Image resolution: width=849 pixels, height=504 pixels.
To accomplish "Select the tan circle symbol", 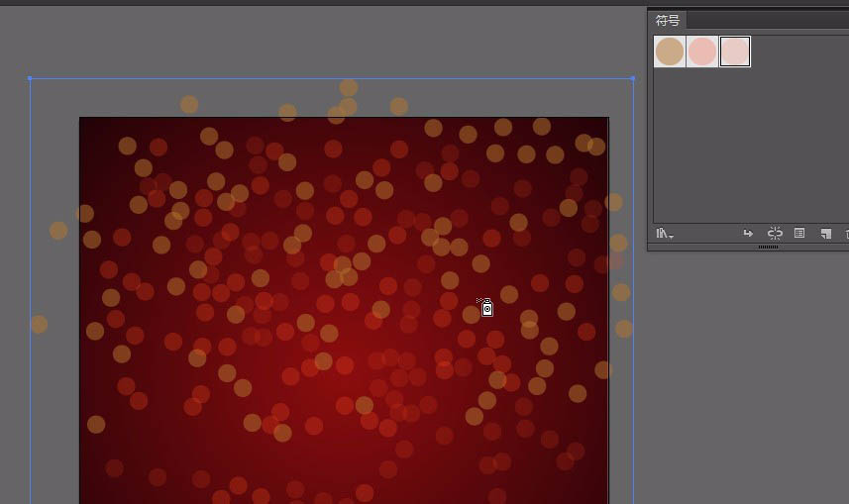I will [670, 51].
